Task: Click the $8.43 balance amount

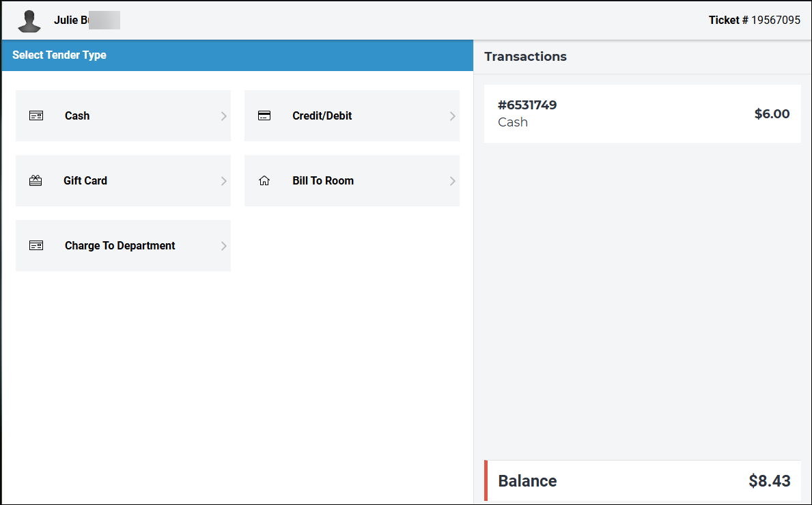Action: 770,480
